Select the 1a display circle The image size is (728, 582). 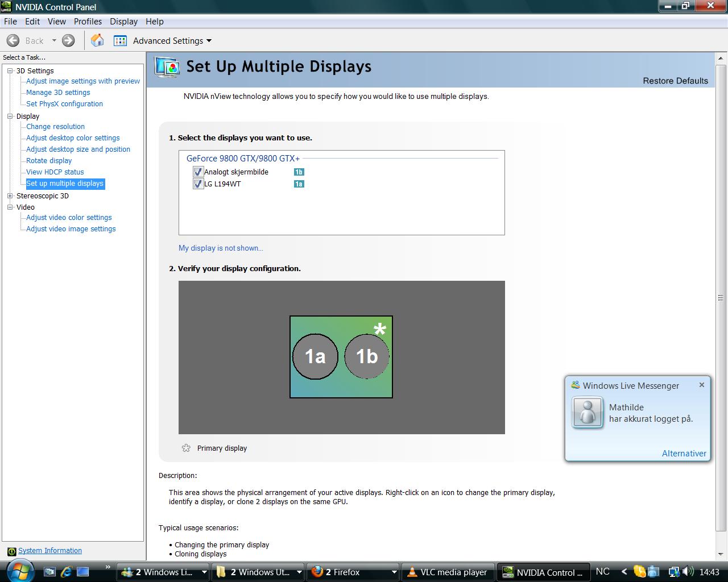point(315,356)
